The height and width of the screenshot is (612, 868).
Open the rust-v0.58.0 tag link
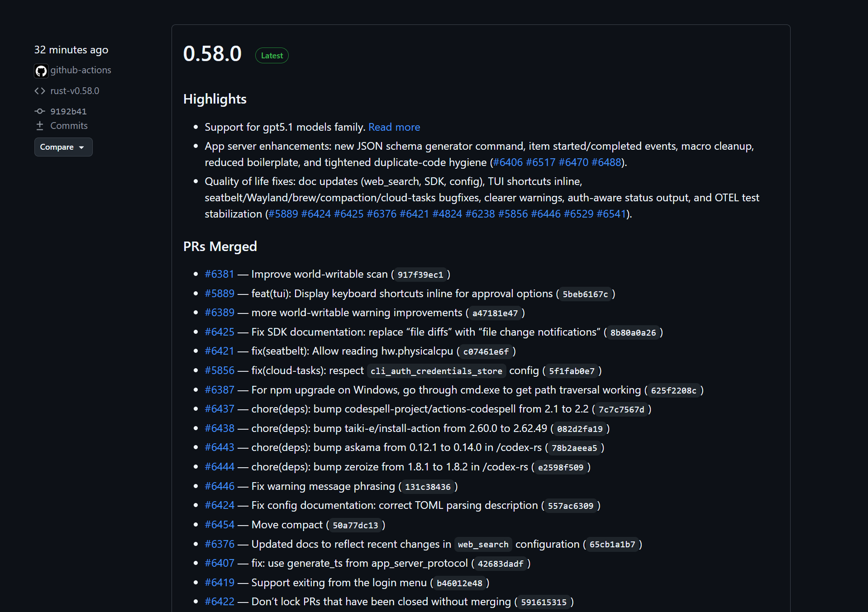pos(75,91)
